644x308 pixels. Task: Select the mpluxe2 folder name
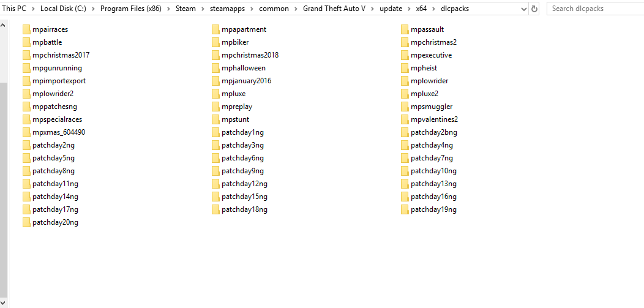pos(424,94)
